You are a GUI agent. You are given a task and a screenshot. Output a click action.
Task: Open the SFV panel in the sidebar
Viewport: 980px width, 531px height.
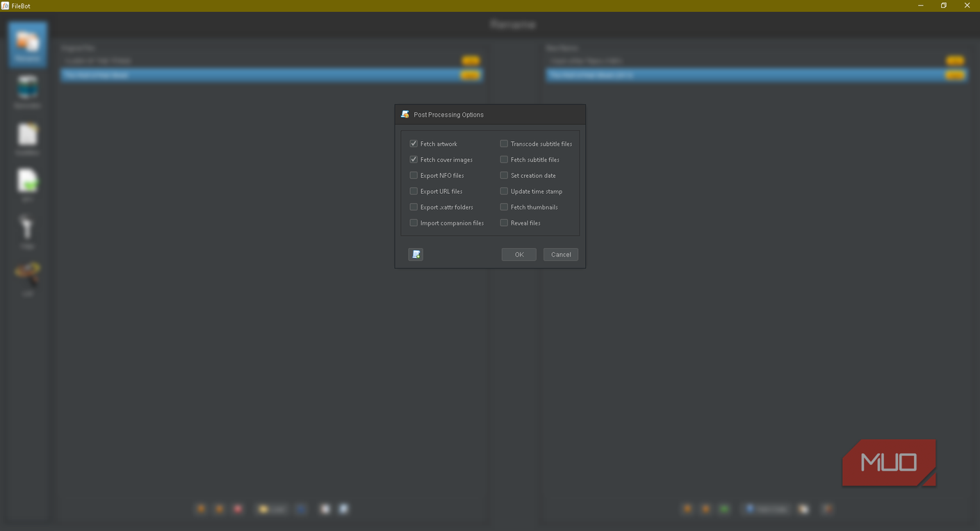pyautogui.click(x=28, y=185)
